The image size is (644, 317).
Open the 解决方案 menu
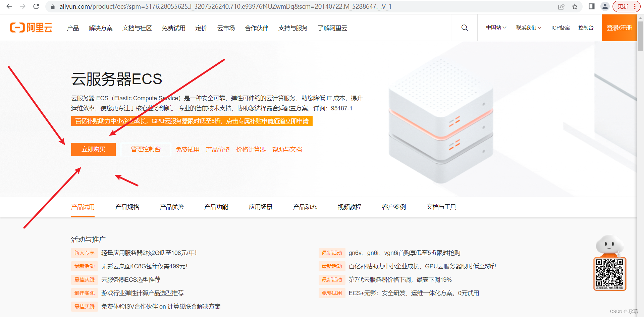(101, 28)
